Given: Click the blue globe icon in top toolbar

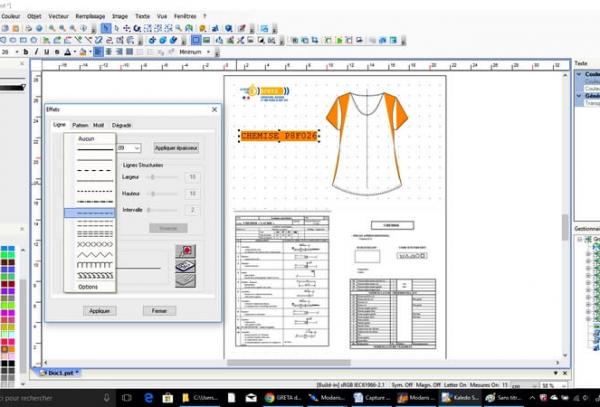Looking at the screenshot, I should point(39,28).
